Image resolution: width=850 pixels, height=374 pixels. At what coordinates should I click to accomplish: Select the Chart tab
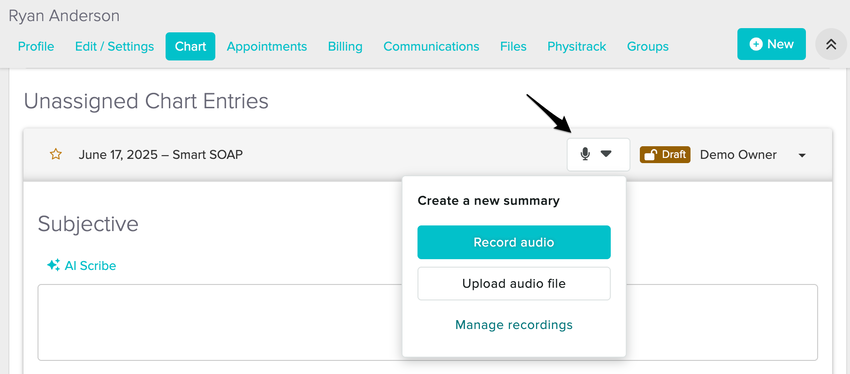click(190, 47)
